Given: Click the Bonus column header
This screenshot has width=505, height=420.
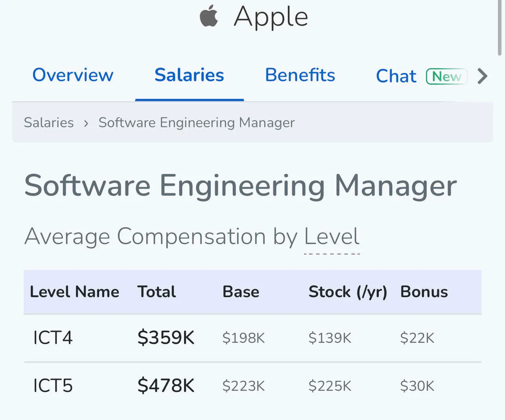Looking at the screenshot, I should pyautogui.click(x=424, y=292).
